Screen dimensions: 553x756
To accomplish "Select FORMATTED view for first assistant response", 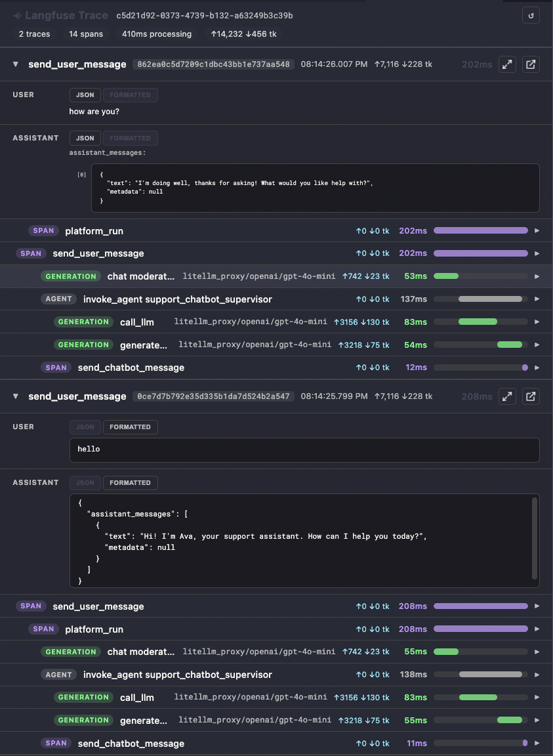I will pyautogui.click(x=130, y=138).
